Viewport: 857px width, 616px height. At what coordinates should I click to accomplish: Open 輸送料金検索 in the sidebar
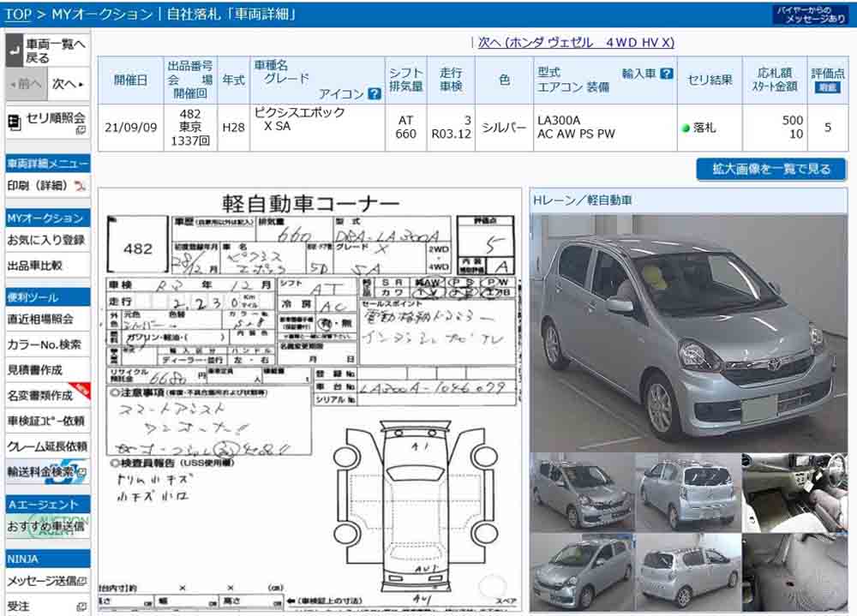47,472
